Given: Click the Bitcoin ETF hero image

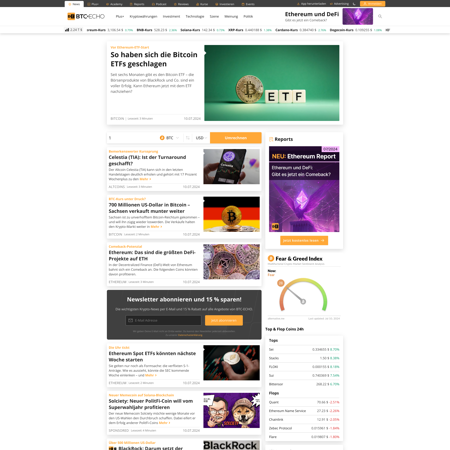Looking at the screenshot, I should point(272,83).
